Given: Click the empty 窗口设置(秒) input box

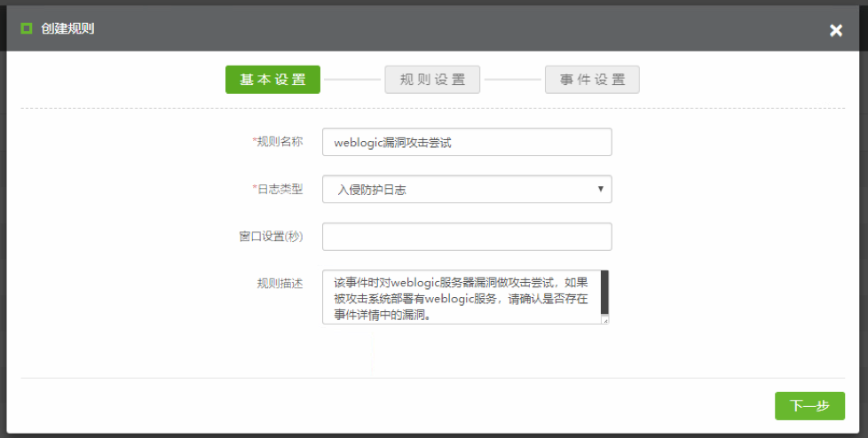Looking at the screenshot, I should coord(467,237).
